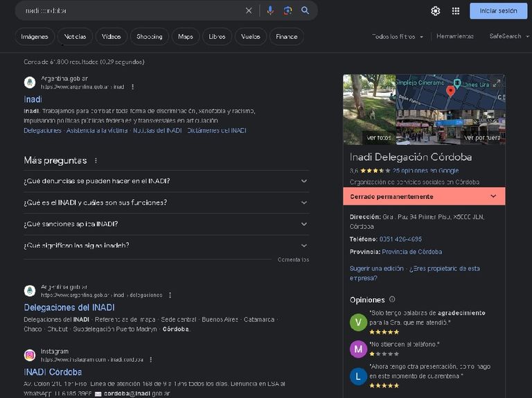The width and height of the screenshot is (532, 398).
Task: Click review 'No atienden el teléfono.'
Action: pyautogui.click(x=404, y=345)
